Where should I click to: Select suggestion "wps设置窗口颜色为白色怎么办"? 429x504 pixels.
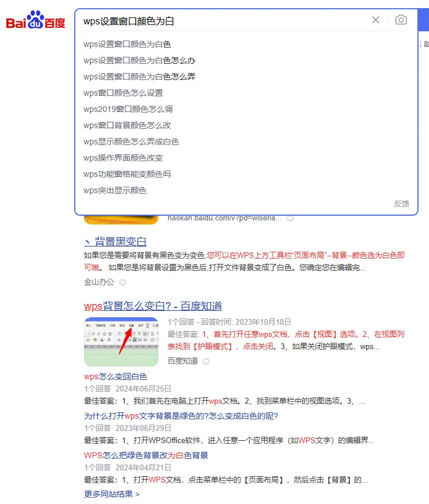point(139,60)
